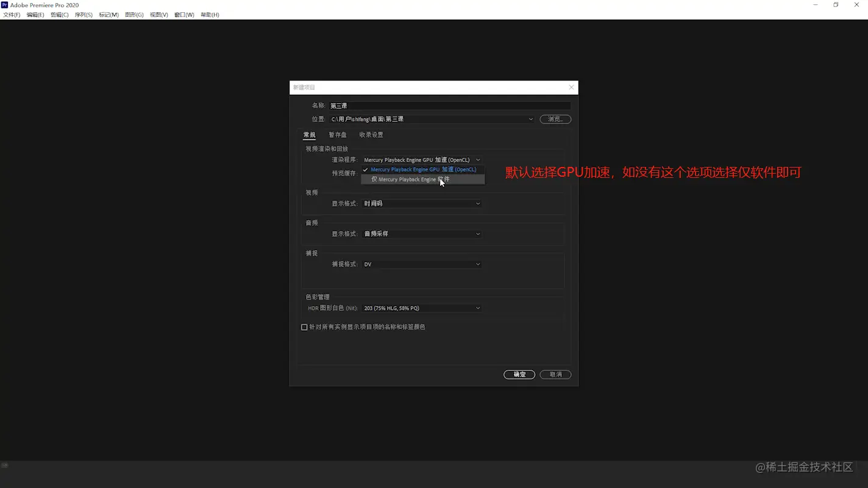Click the Premiere Pro app icon in title bar

5,5
